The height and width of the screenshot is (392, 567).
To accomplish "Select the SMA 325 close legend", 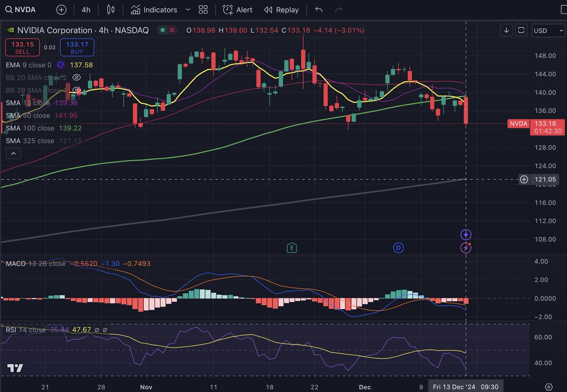I will 43,141.
